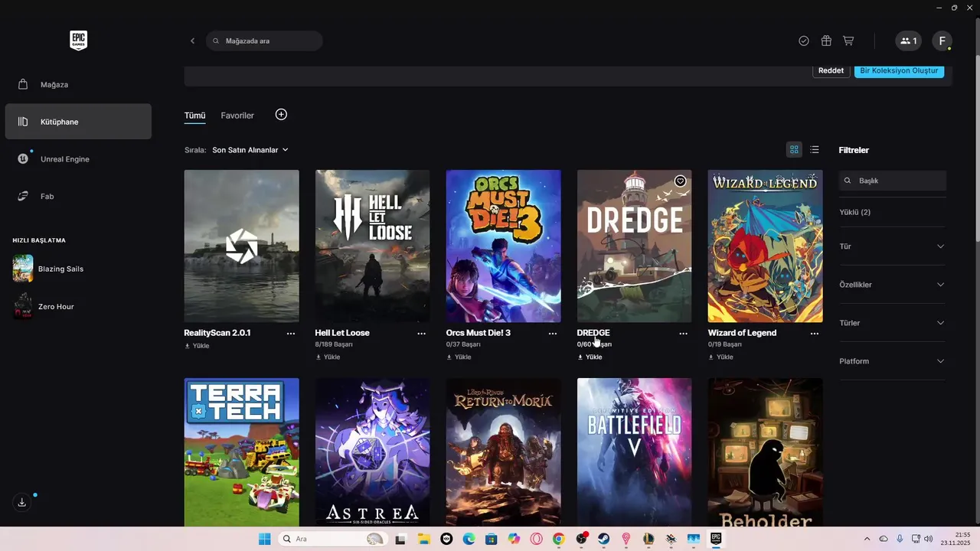Open Wizard of Legend cover art
This screenshot has width=980, height=551.
tap(766, 246)
